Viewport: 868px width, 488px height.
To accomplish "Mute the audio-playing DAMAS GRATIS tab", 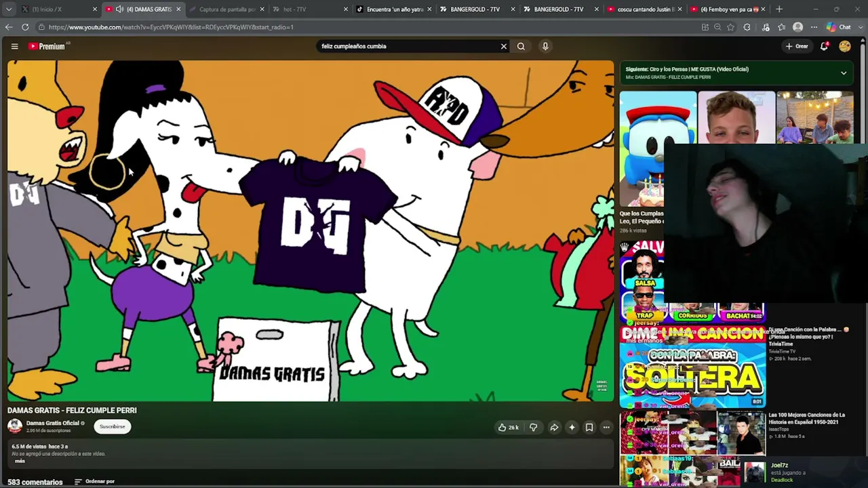I will (119, 9).
